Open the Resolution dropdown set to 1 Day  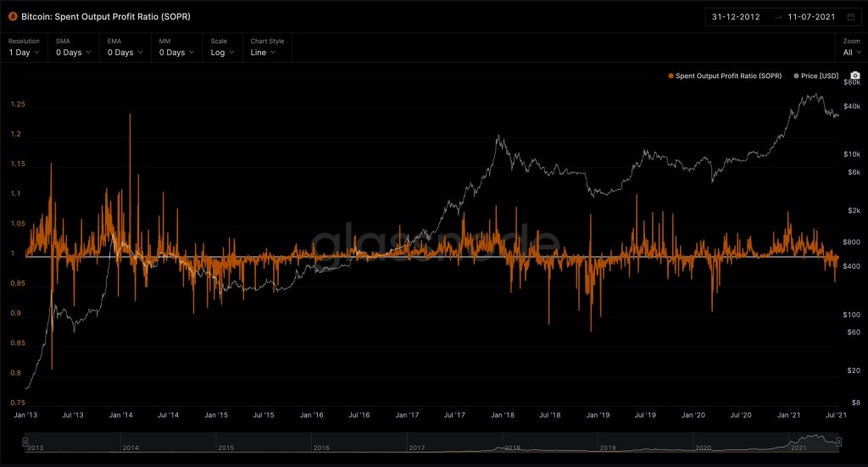click(25, 53)
